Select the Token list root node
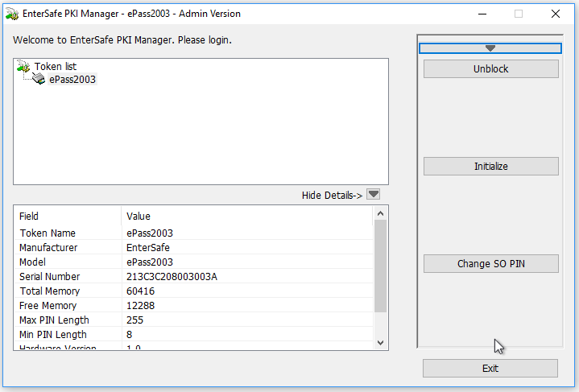Viewport: 579px width, 392px height. 56,67
